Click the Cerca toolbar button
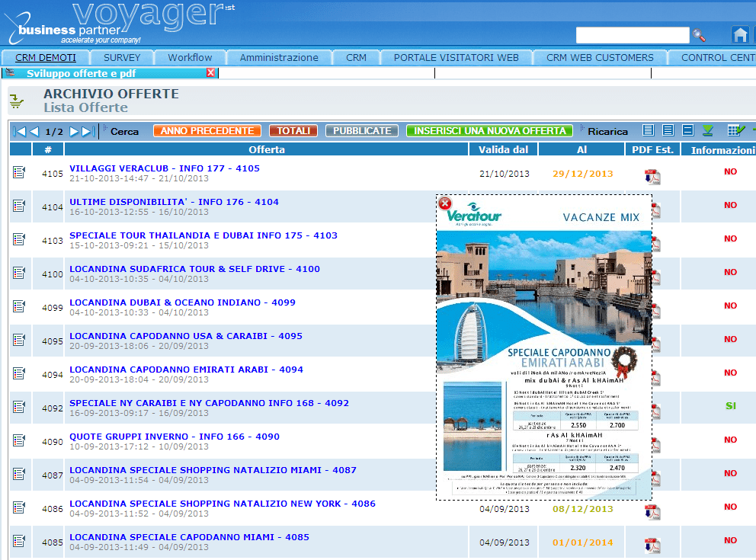Screen dimensions: 756x560 click(124, 132)
